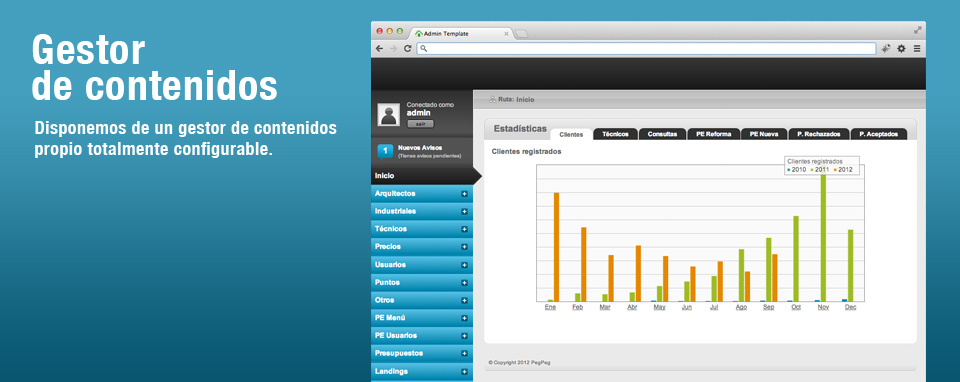This screenshot has height=382, width=960.
Task: Open the PE Reforma tab
Action: pyautogui.click(x=713, y=134)
